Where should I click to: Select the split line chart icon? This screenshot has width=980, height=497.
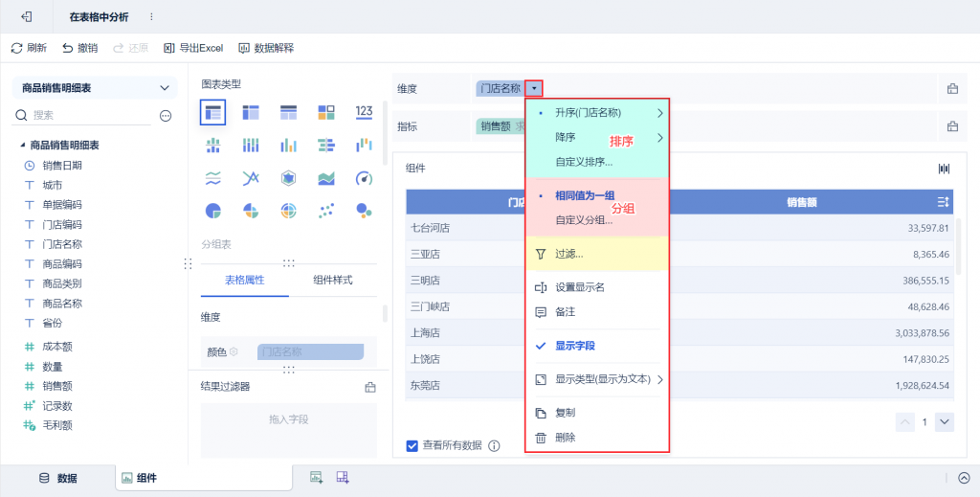click(212, 179)
